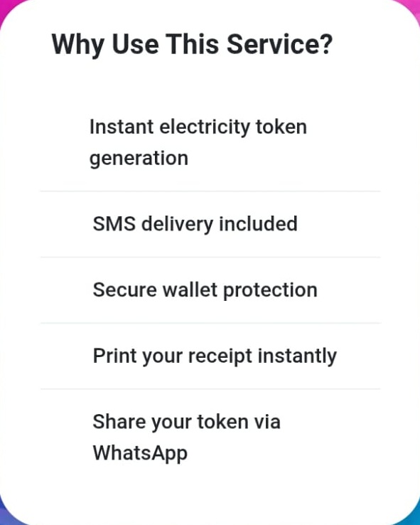Image resolution: width=420 pixels, height=525 pixels.
Task: Tap the word 'Service?' in the heading
Action: (x=280, y=44)
